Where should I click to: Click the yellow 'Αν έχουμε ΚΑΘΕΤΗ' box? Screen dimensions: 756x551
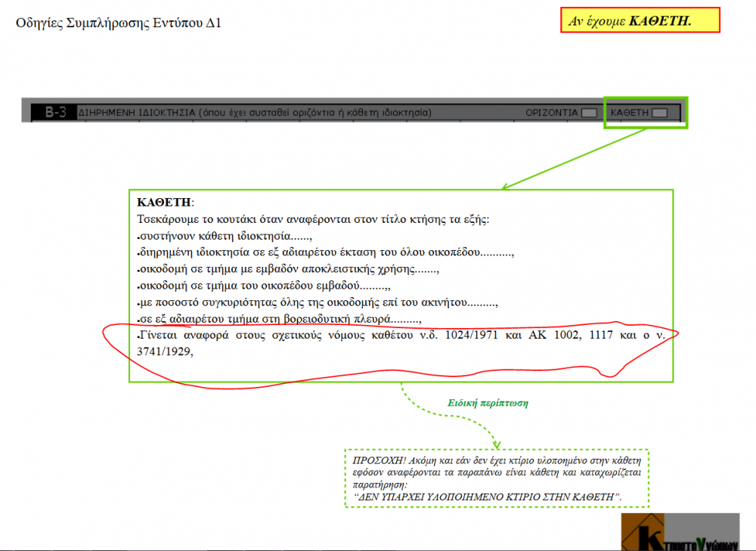640,20
